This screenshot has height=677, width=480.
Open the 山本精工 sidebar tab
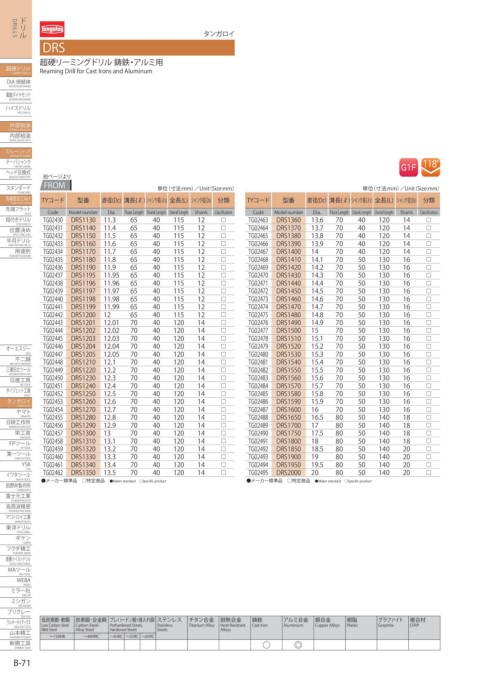click(x=16, y=634)
